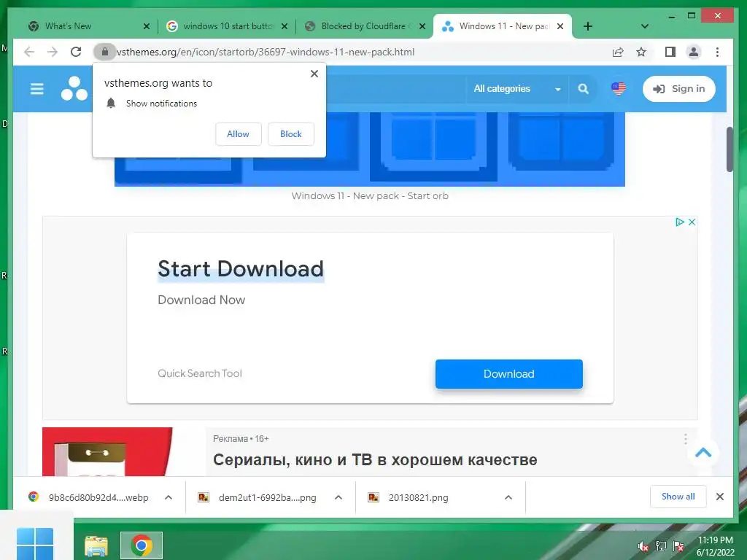The image size is (747, 560).
Task: Expand options for 20130821.png download
Action: pyautogui.click(x=508, y=497)
